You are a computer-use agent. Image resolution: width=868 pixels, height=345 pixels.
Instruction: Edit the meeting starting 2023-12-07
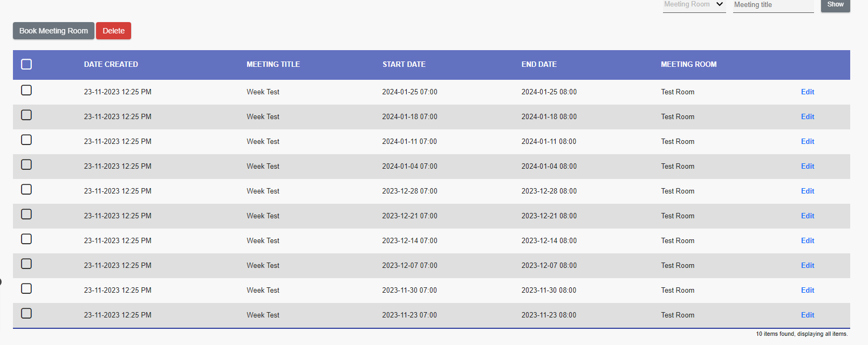(808, 265)
